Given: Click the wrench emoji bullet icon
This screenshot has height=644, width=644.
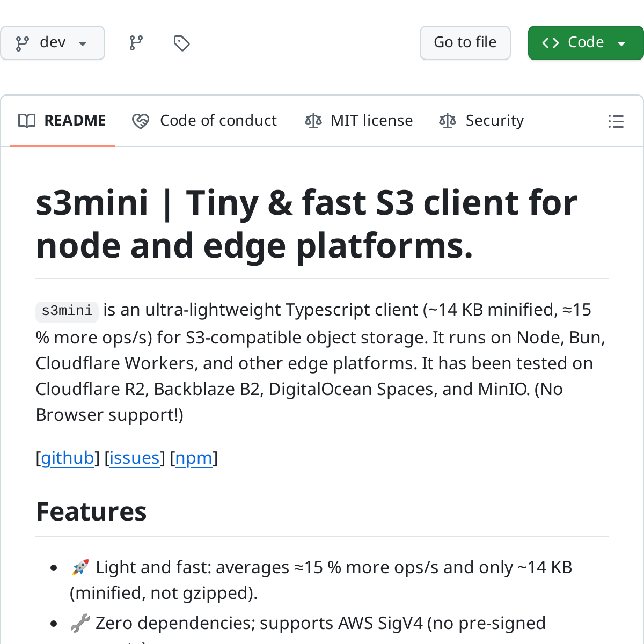Looking at the screenshot, I should coord(80,623).
